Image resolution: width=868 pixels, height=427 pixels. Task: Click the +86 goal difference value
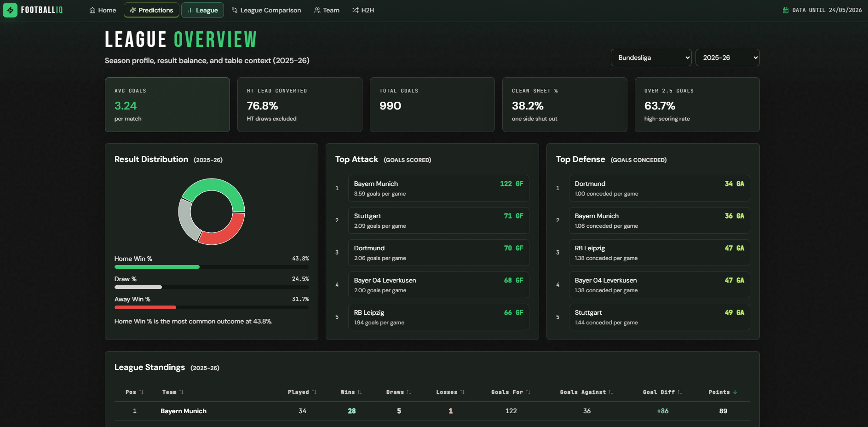(x=663, y=411)
